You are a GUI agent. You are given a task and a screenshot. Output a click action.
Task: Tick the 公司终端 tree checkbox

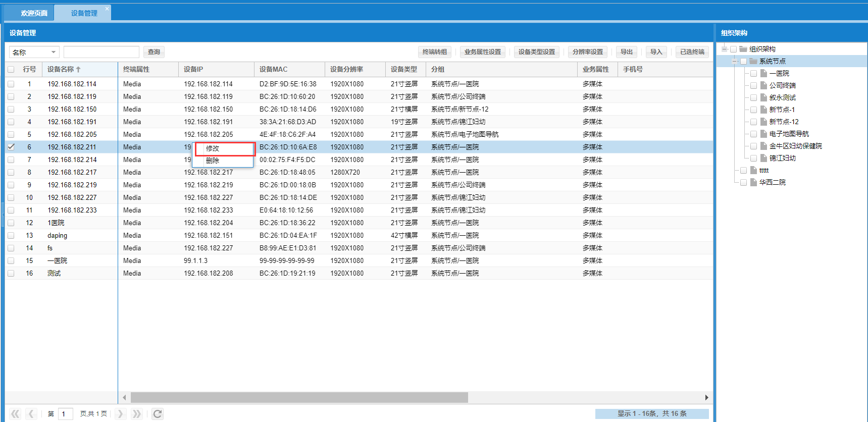click(753, 85)
